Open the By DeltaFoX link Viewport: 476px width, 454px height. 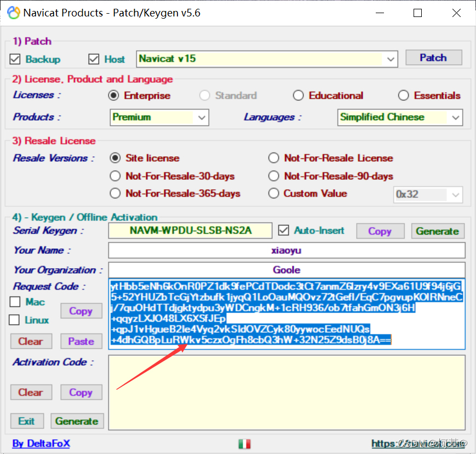pos(41,444)
